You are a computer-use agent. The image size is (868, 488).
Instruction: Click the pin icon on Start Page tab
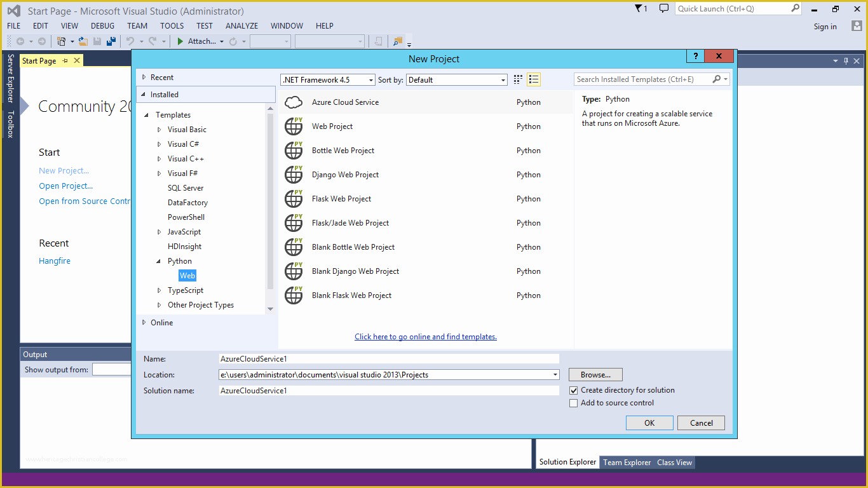65,61
